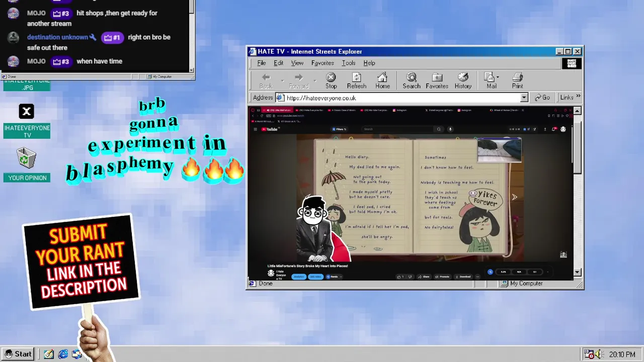Go to Home via toolbar icon
644x362 pixels.
[x=382, y=80]
